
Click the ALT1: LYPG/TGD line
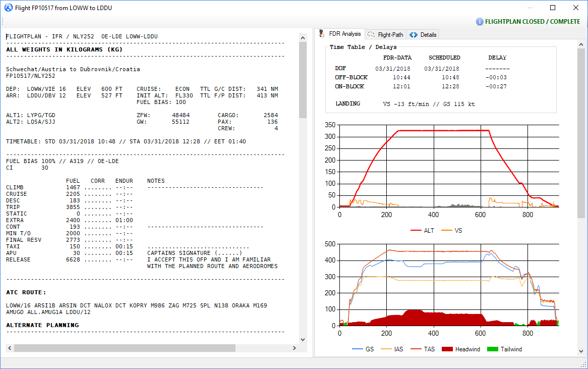click(x=30, y=115)
